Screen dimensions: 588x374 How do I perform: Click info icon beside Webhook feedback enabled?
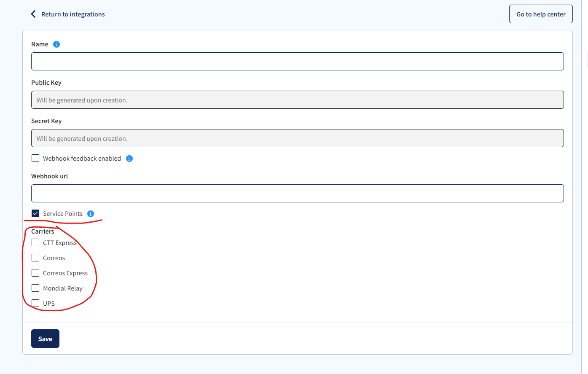click(x=129, y=159)
